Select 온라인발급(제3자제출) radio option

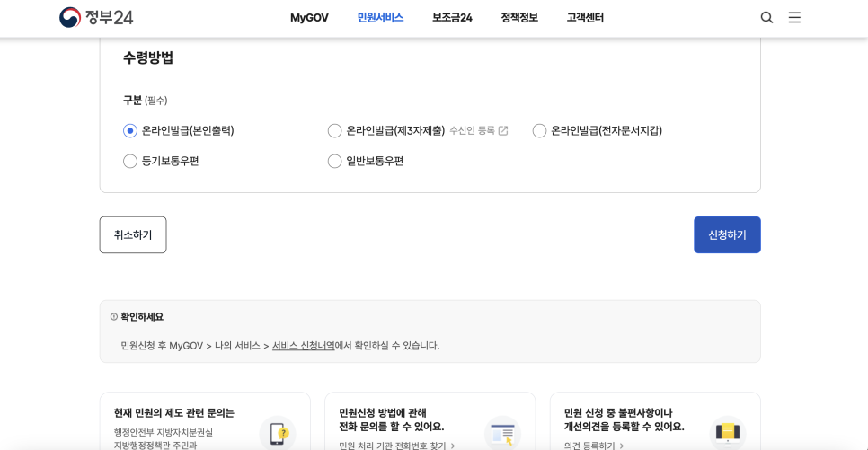click(334, 130)
